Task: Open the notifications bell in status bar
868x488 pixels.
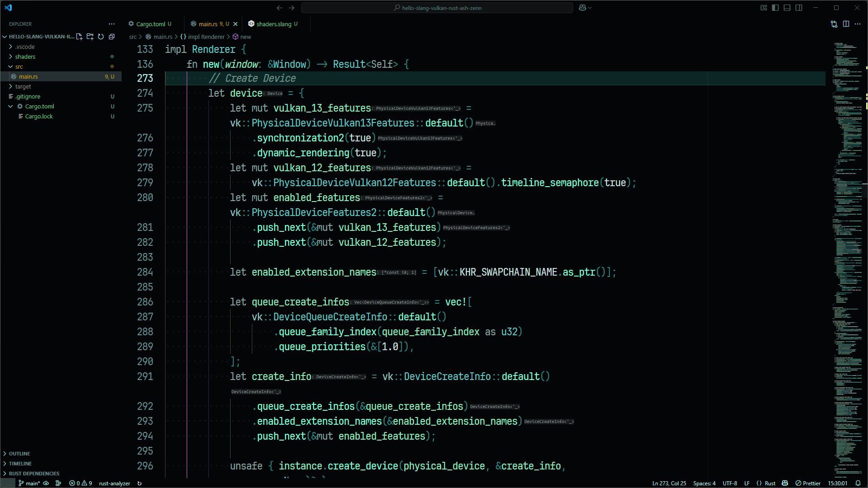Action: coord(858,483)
